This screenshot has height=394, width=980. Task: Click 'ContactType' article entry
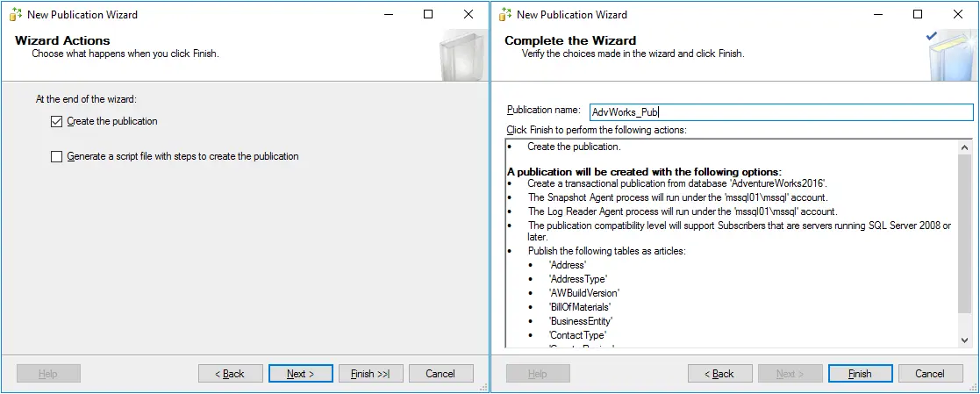577,335
